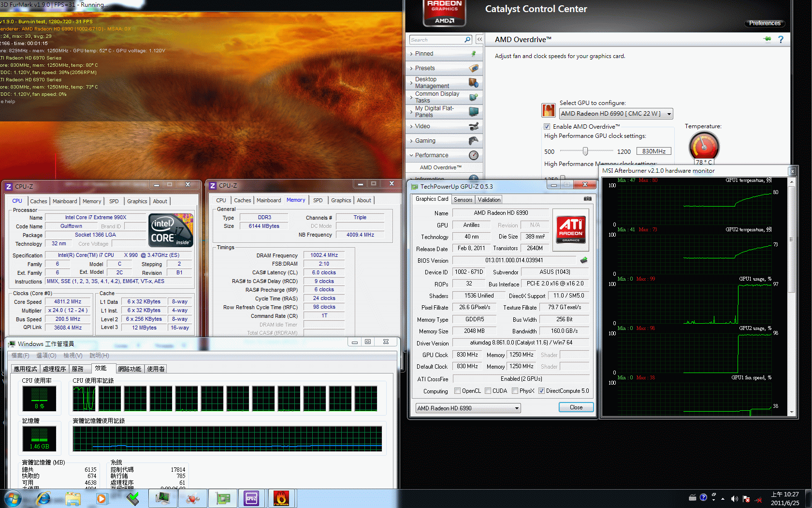Switch to Task Manager taskbar button

coord(162,498)
